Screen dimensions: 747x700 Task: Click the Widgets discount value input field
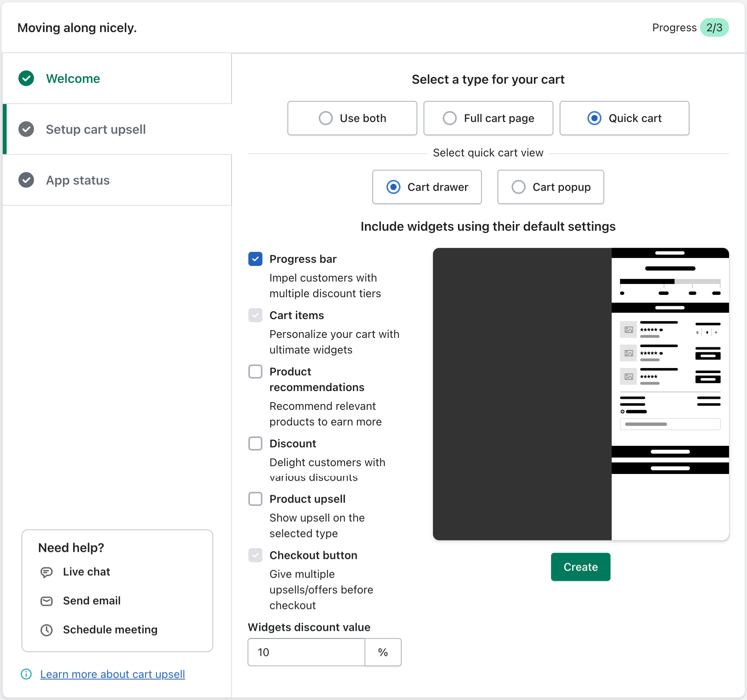[307, 652]
